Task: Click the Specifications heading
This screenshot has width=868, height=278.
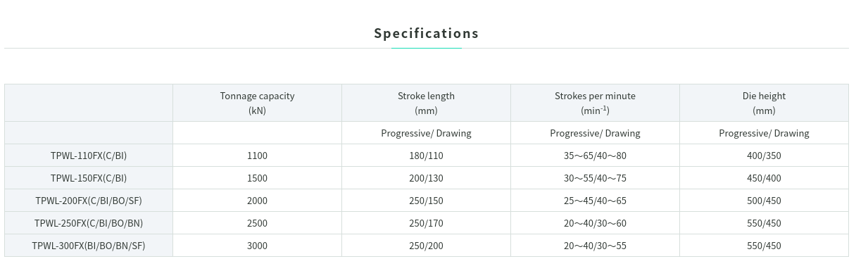Action: click(426, 33)
